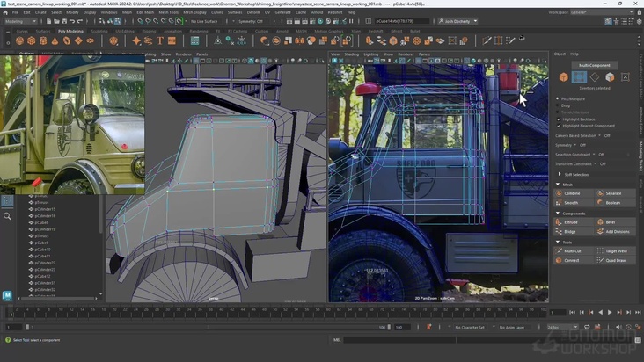Switch to the Sculpting shelf tab

[99, 31]
